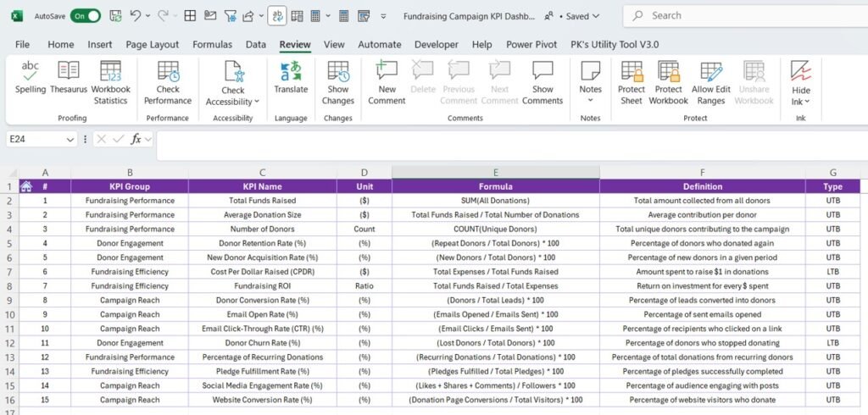
Task: Select row 8 header
Action: 8,286
